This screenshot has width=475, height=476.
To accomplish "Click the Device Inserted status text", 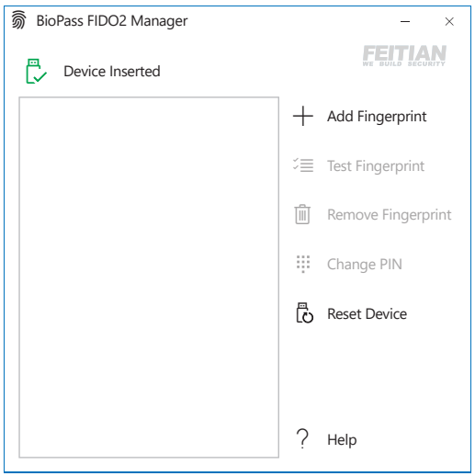I will 112,72.
